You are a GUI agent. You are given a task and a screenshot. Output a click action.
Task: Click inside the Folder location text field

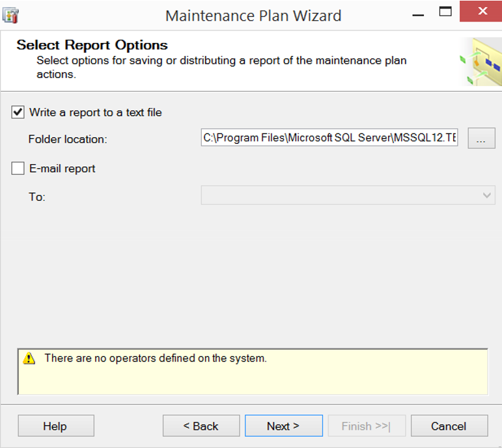click(329, 137)
